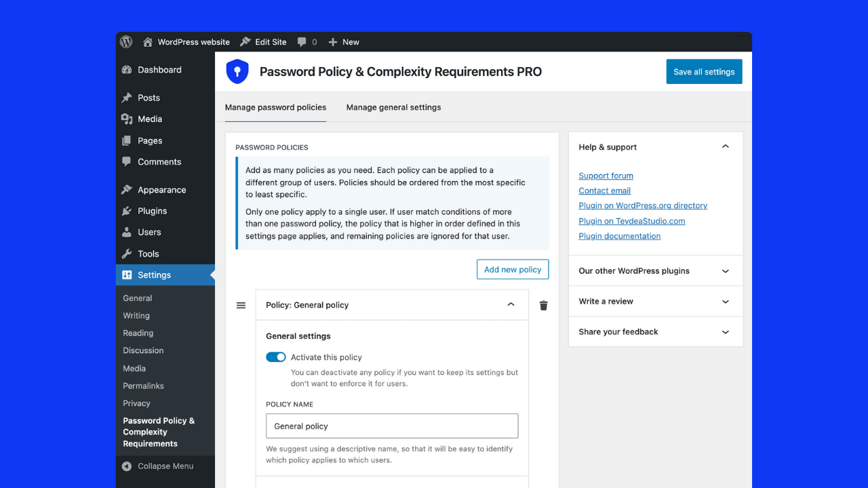
Task: Click the Edit Site brush icon
Action: (x=245, y=42)
